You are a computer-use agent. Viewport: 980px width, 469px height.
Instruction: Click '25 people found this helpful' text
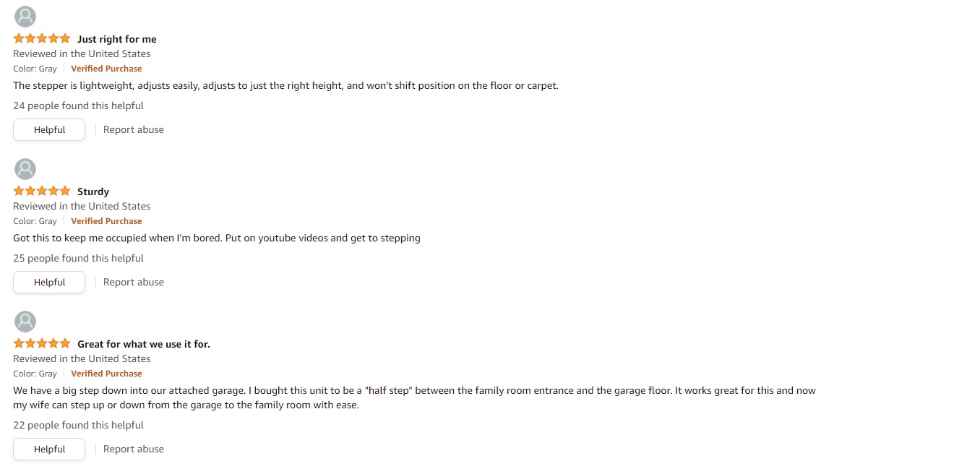click(78, 258)
